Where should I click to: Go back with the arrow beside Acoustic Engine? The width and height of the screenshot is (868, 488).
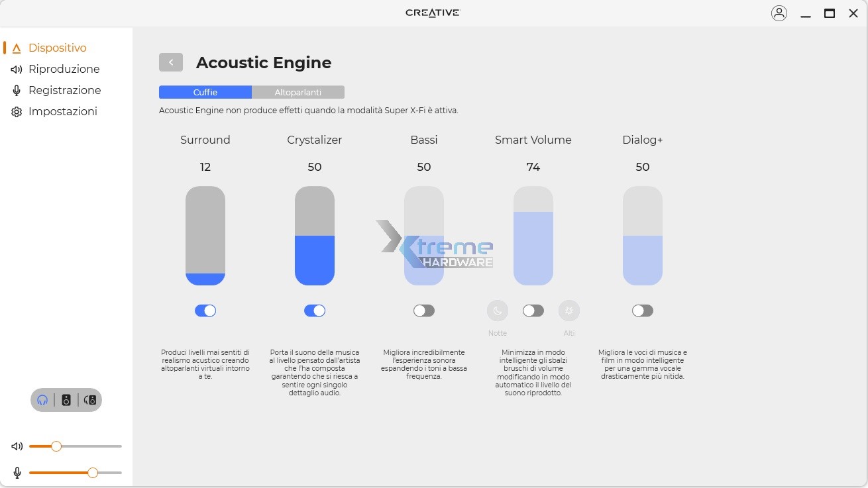tap(171, 62)
